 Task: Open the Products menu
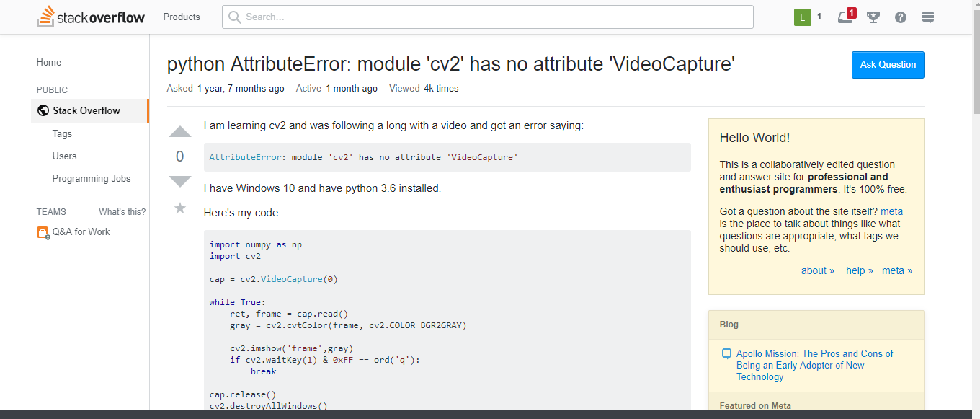point(182,17)
